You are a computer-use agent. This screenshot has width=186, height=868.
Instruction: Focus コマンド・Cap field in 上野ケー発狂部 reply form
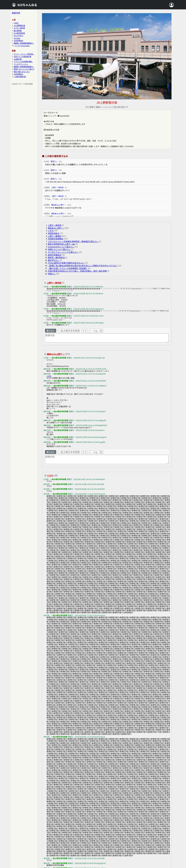point(92,331)
